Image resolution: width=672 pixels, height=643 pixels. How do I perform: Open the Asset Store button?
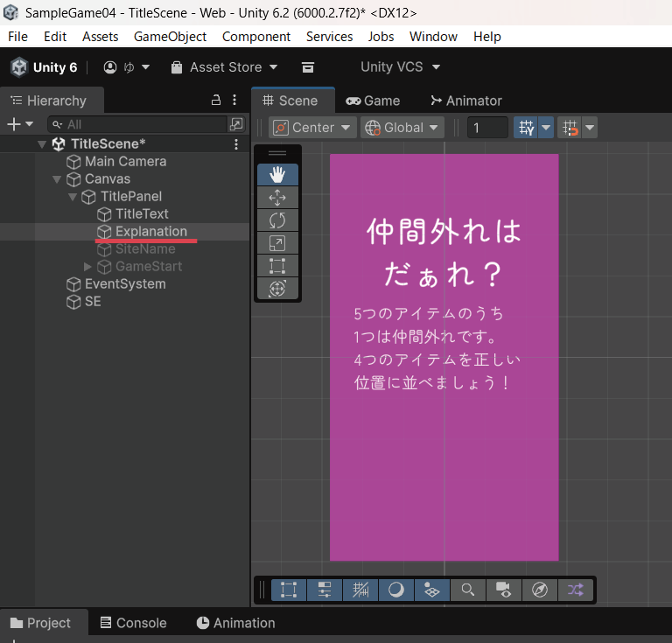(224, 67)
